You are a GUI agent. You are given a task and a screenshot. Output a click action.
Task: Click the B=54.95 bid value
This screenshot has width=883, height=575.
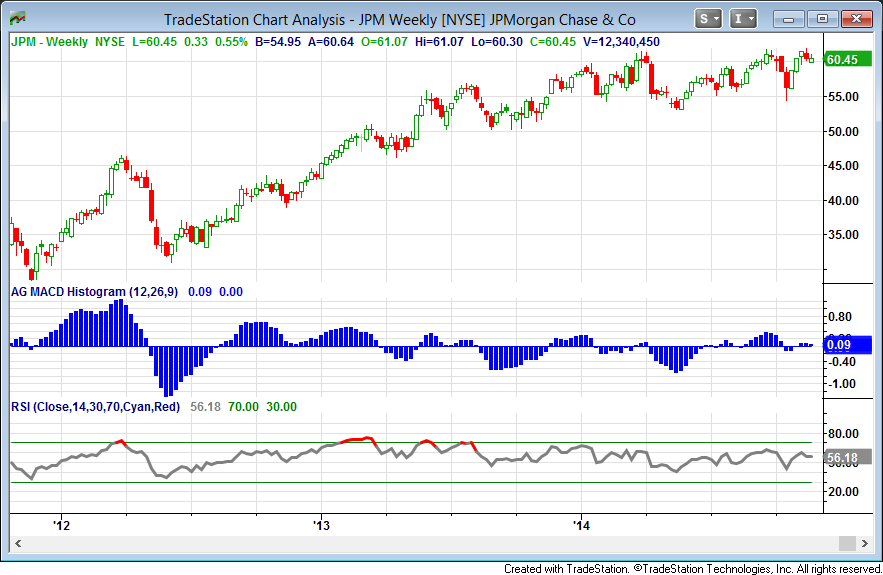278,42
